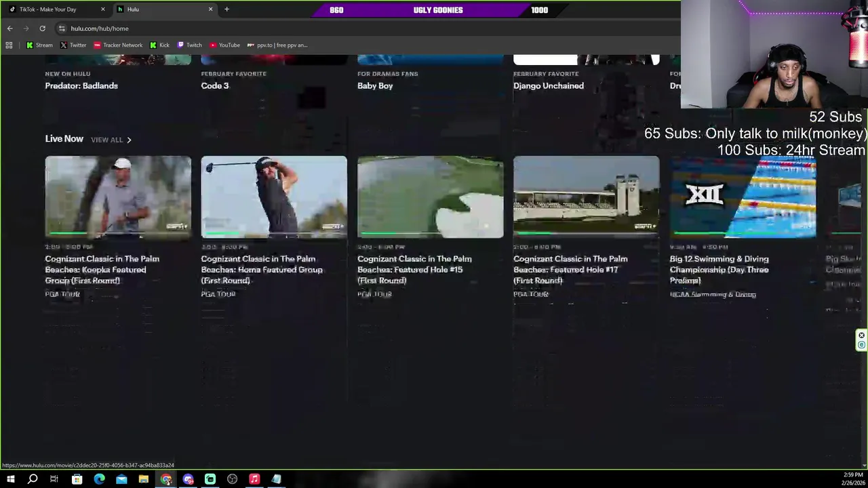The width and height of the screenshot is (868, 488).
Task: Open the Kick bookmark
Action: click(x=160, y=45)
